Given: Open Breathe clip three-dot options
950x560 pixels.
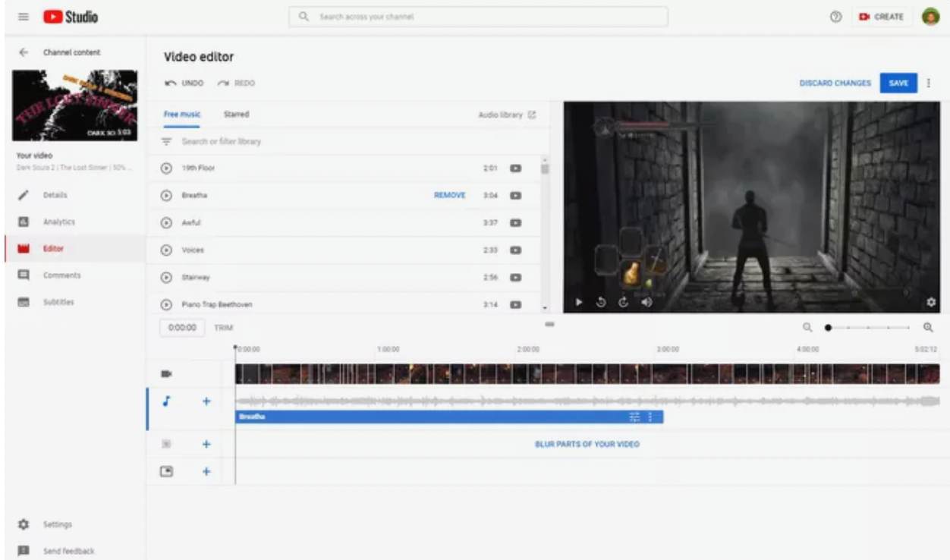Looking at the screenshot, I should pyautogui.click(x=650, y=417).
